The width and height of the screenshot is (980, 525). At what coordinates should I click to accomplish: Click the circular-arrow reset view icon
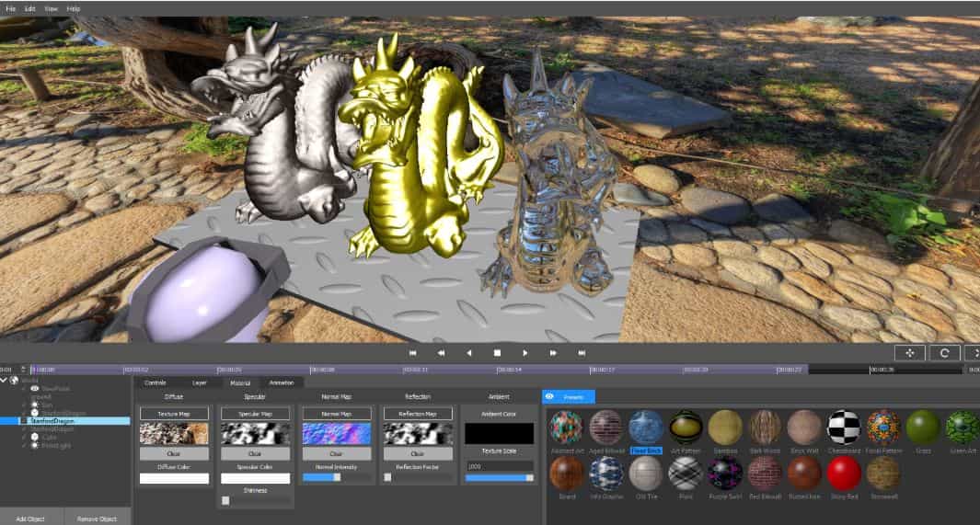(944, 353)
